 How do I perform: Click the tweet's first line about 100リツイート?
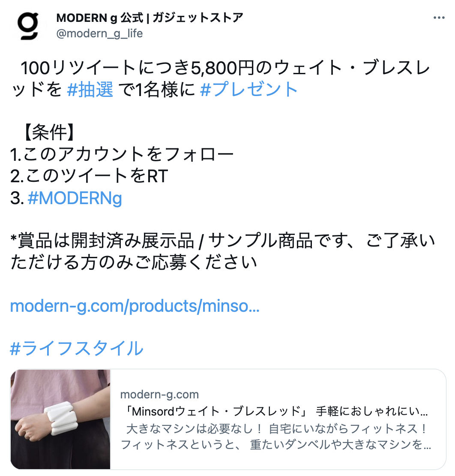tap(225, 68)
